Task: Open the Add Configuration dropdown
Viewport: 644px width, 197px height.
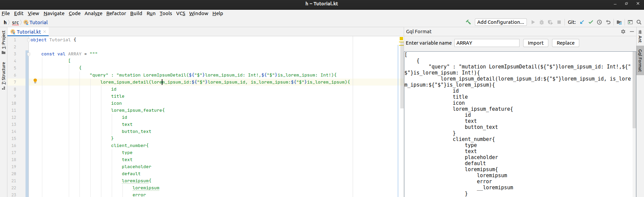Action: coord(501,22)
